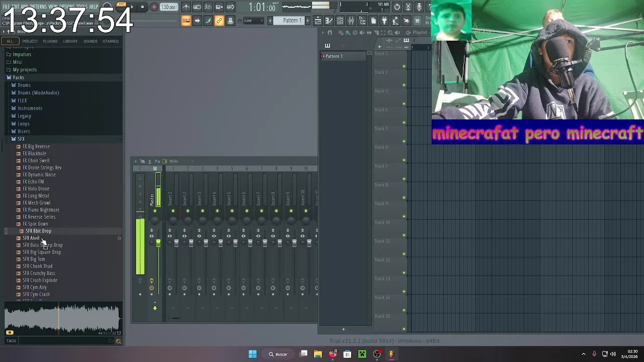Screen dimensions: 644x362
Task: Open the Plugin picker plug icon
Action: point(384,21)
